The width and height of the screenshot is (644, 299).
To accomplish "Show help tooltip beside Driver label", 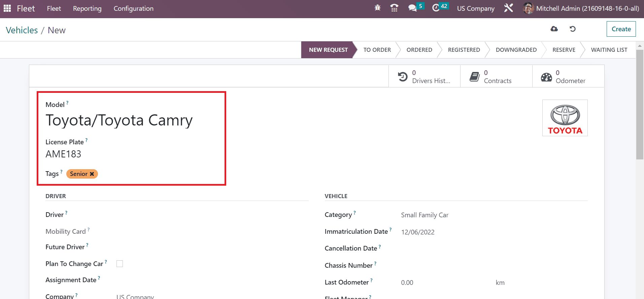I will coord(66,213).
